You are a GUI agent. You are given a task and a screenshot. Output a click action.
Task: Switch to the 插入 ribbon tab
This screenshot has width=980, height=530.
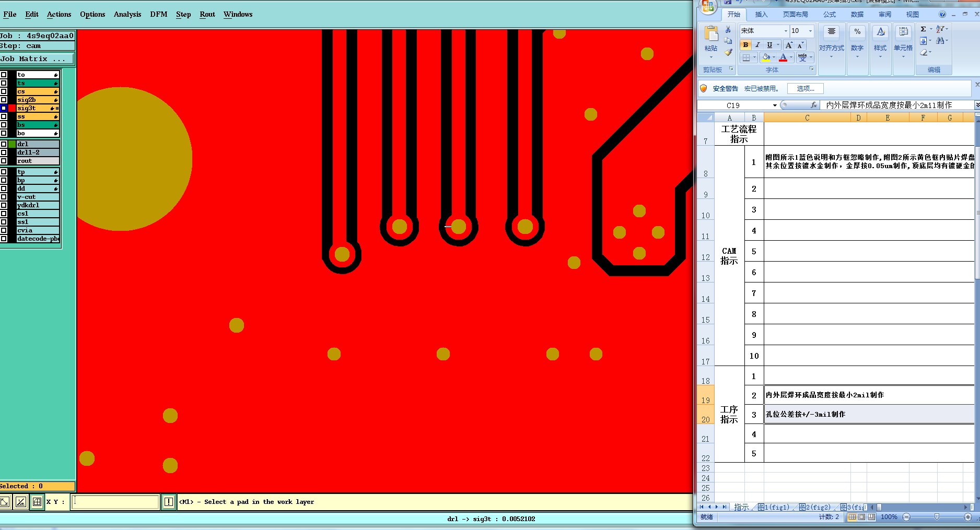tap(762, 14)
